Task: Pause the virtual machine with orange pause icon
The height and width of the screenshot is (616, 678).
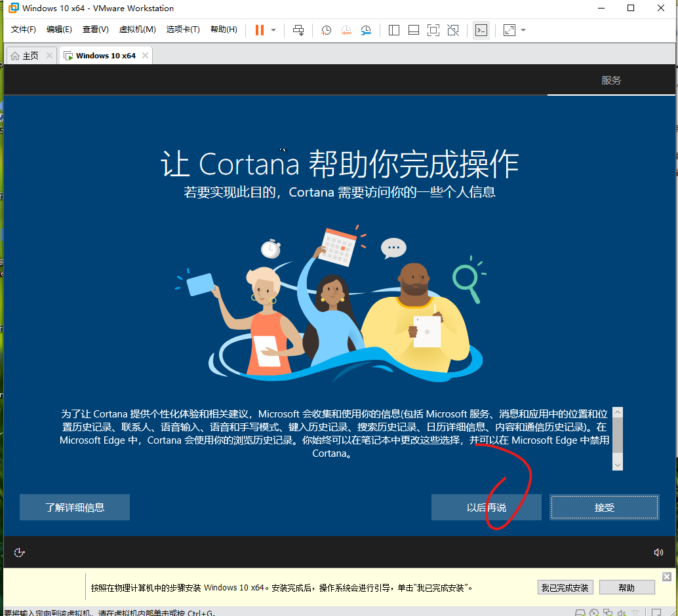Action: tap(260, 30)
